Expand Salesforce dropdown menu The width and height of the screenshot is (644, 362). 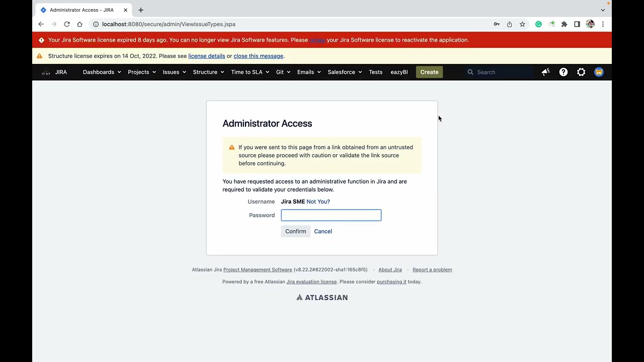(345, 72)
